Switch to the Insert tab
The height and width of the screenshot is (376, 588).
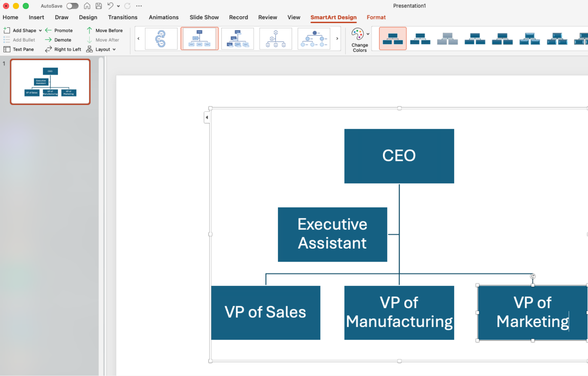coord(36,17)
